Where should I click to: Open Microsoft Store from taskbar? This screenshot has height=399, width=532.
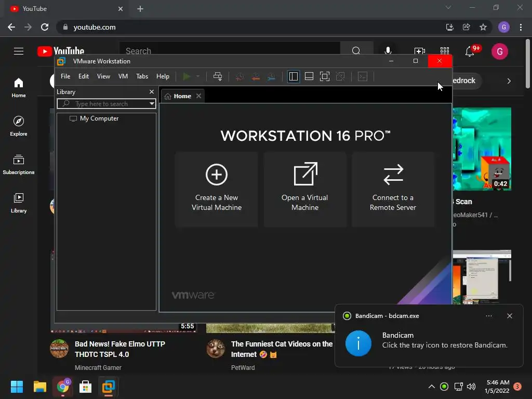(86, 387)
